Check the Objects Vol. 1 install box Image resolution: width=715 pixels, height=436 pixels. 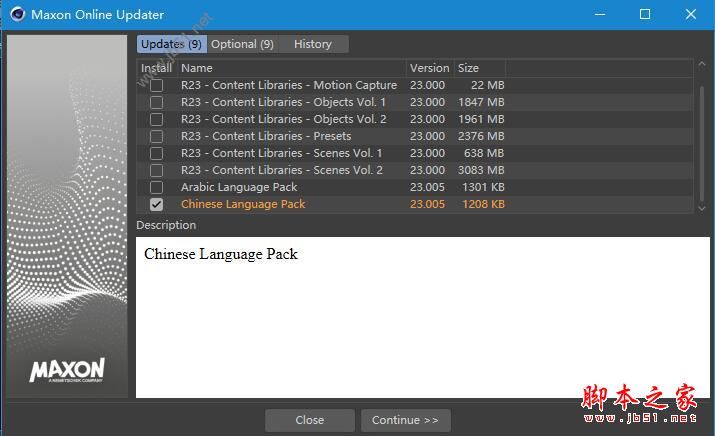tap(156, 103)
